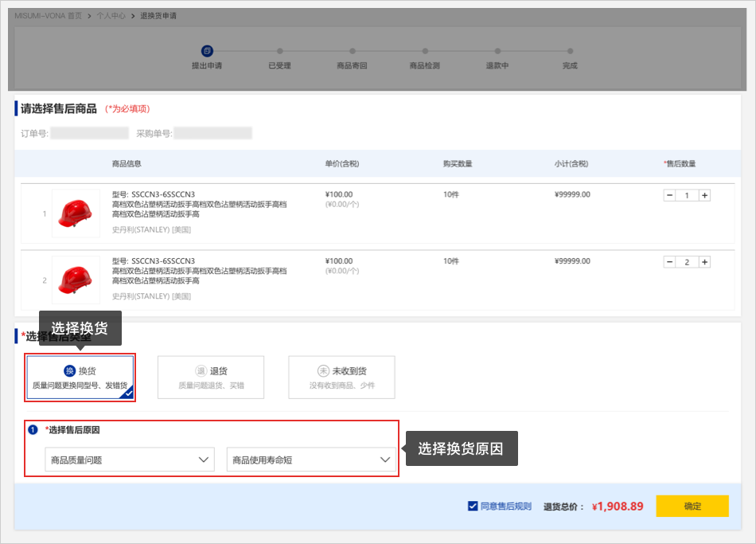Viewport: 756px width, 544px height.
Task: Click the minus icon for item 1 quantity
Action: point(669,195)
